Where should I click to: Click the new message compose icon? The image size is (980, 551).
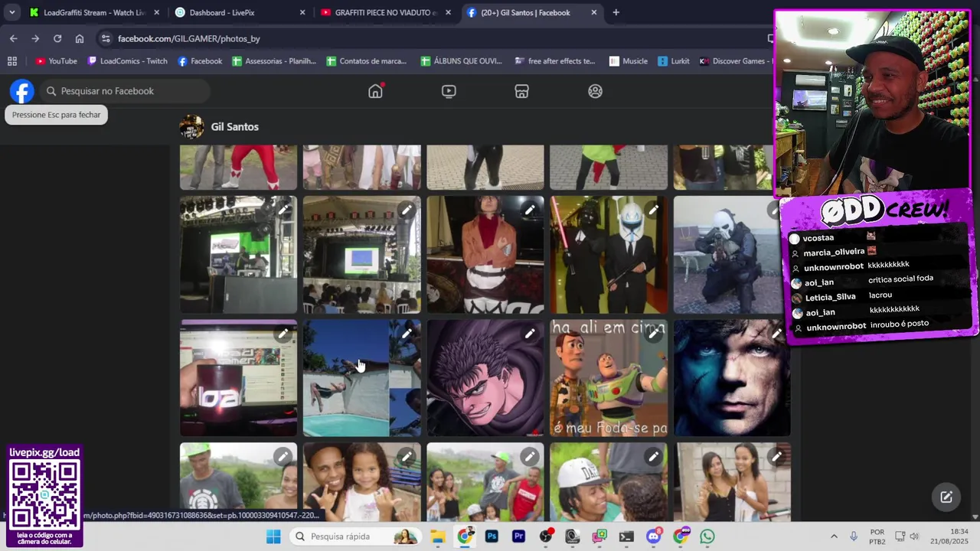pos(946,497)
